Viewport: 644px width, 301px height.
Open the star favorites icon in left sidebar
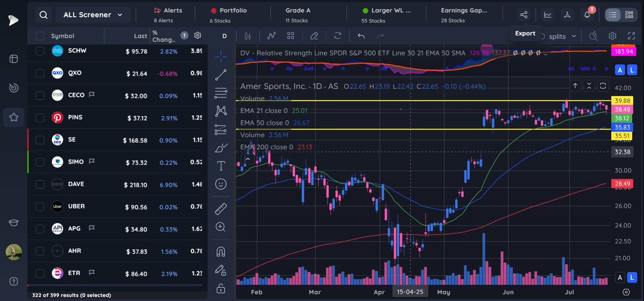[13, 117]
